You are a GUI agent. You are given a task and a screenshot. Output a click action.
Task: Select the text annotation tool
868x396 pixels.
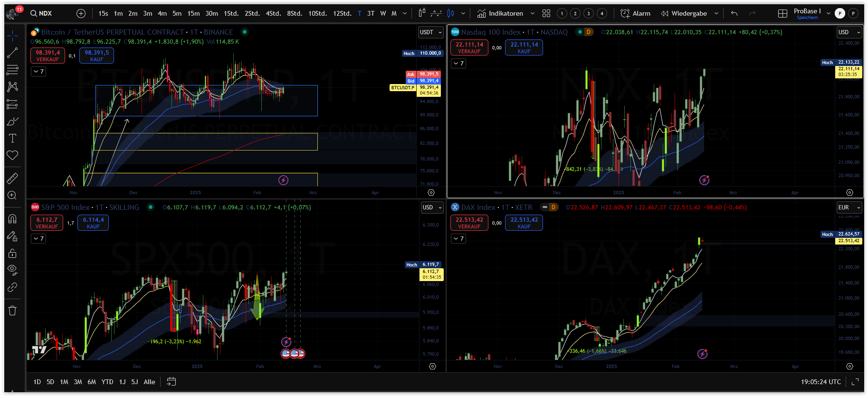(x=13, y=138)
